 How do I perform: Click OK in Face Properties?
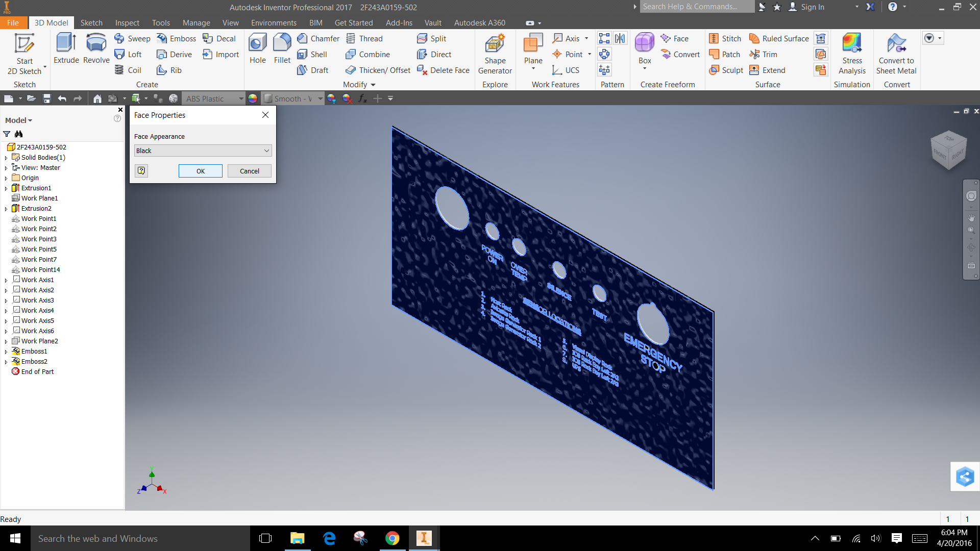coord(201,171)
